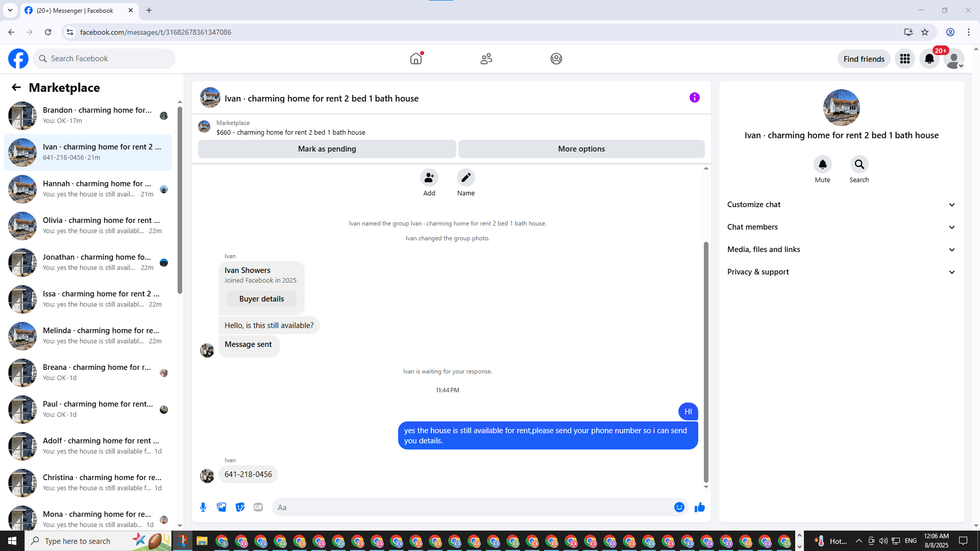
Task: Open the sticker picker icon
Action: (240, 507)
